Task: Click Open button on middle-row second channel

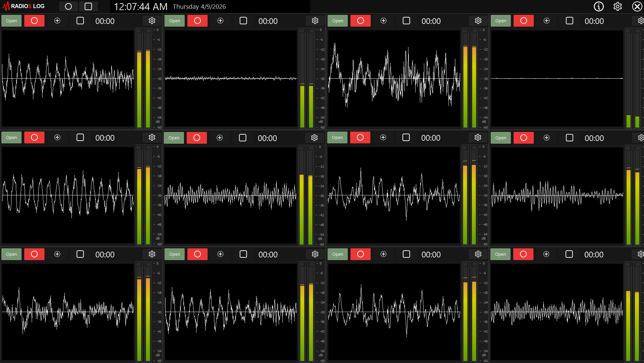Action: coord(174,138)
